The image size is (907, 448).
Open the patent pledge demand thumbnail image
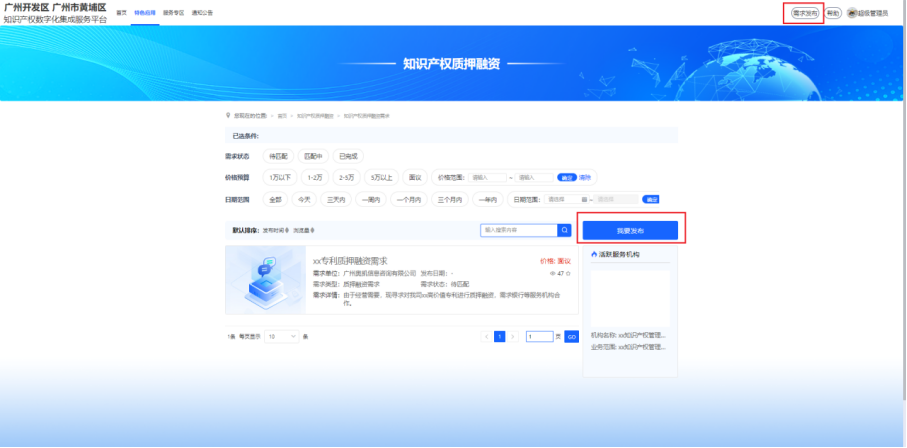point(266,280)
